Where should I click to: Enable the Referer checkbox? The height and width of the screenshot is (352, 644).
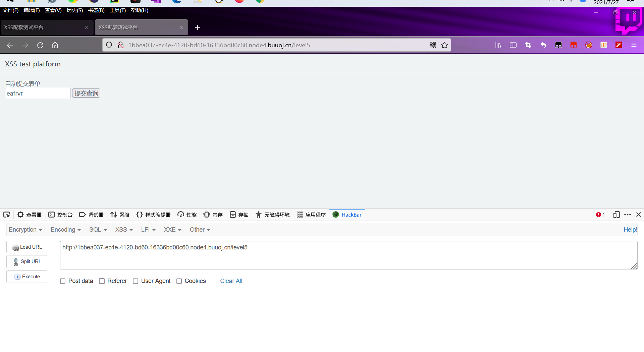102,281
